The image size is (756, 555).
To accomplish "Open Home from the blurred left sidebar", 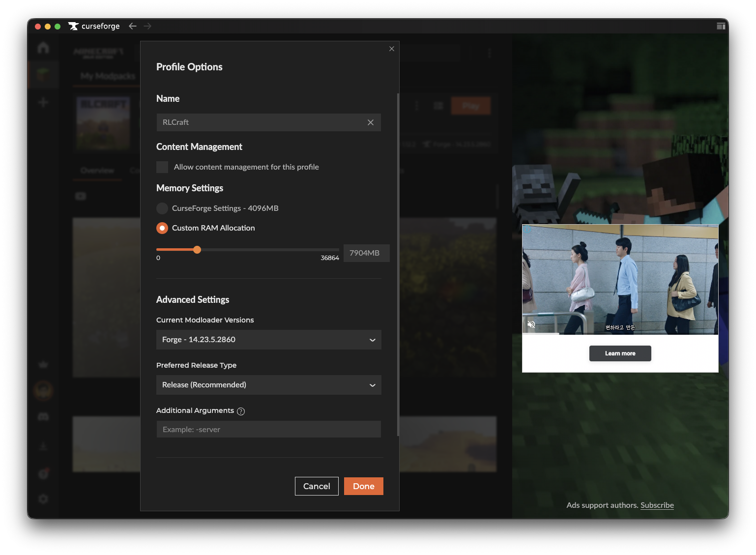I will click(43, 48).
